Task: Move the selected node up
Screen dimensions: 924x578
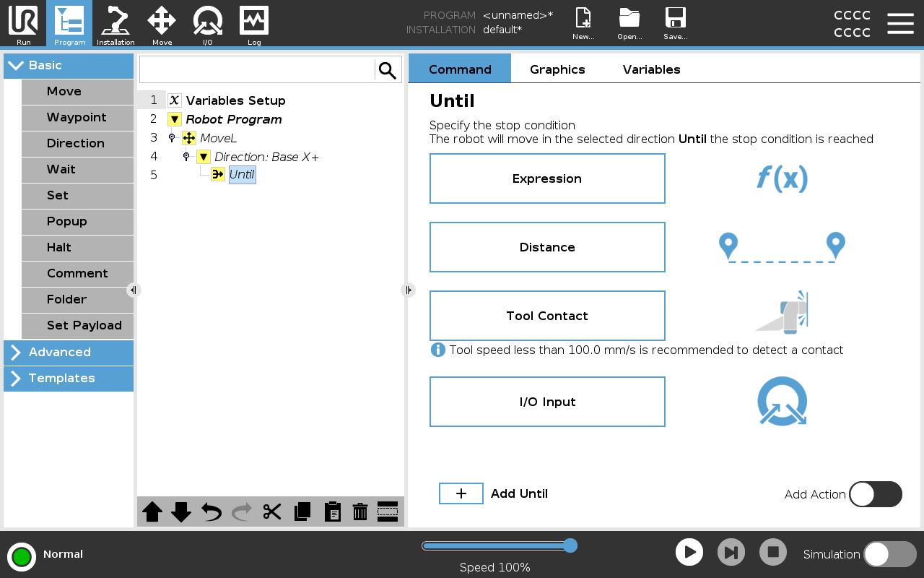Action: coord(152,512)
